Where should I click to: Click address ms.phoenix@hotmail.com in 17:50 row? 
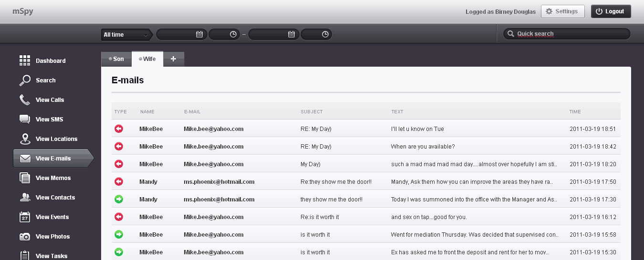(x=219, y=182)
